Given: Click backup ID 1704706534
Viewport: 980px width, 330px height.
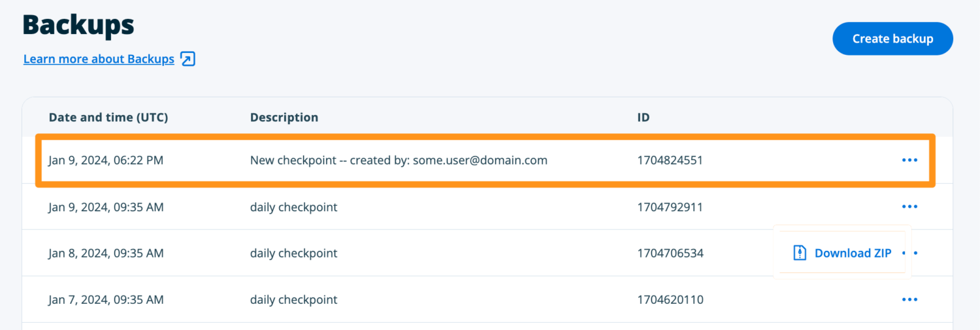Looking at the screenshot, I should 670,254.
